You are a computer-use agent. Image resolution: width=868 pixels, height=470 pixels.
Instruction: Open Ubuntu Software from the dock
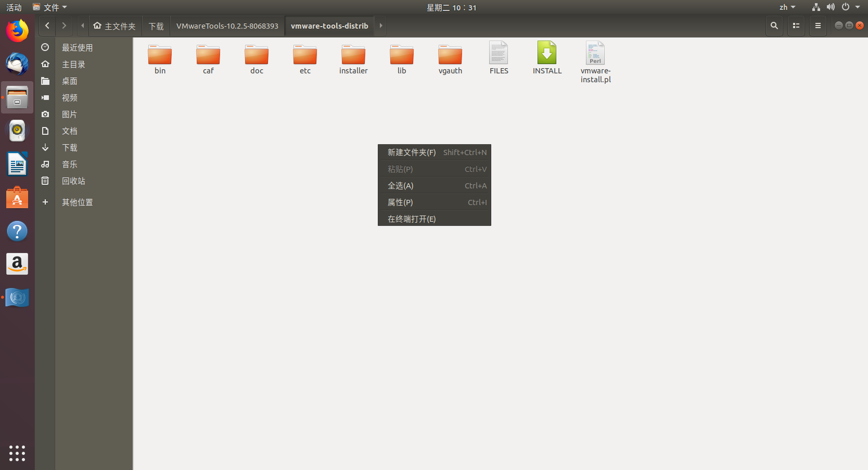coord(17,197)
